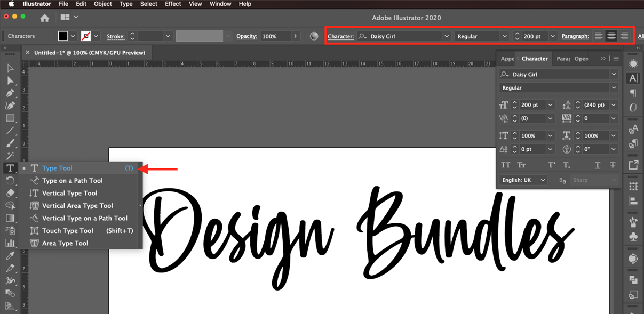Select the Selection tool arrow
Image resolution: width=644 pixels, height=314 pixels.
pyautogui.click(x=10, y=68)
